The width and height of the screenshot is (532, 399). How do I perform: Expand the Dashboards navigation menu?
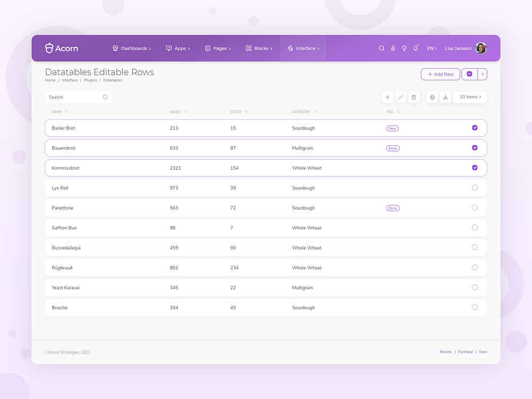(x=132, y=48)
